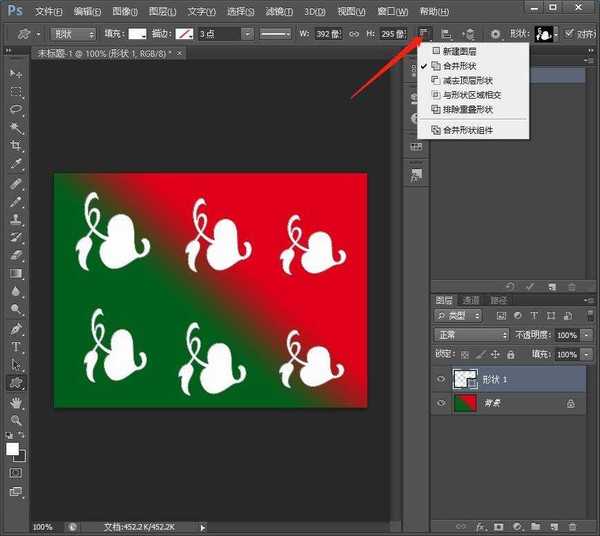This screenshot has height=536, width=600.
Task: Select the Move tool
Action: coord(16,74)
